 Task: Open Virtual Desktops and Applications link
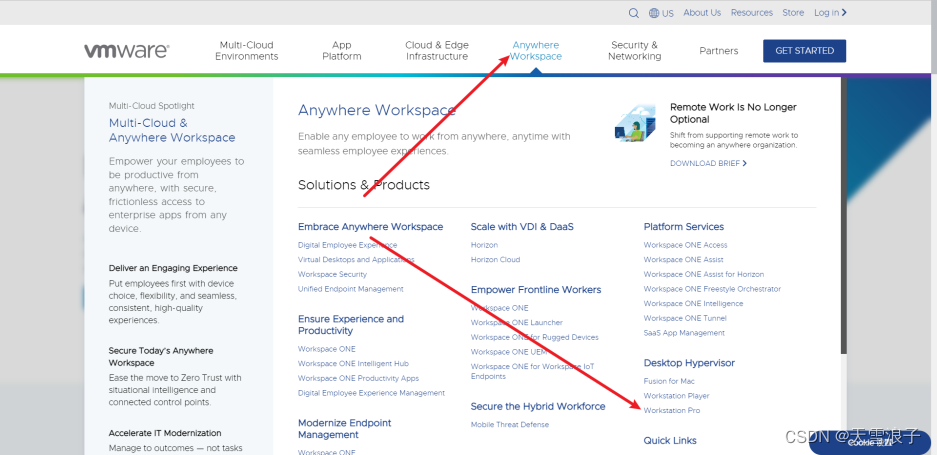pos(356,259)
